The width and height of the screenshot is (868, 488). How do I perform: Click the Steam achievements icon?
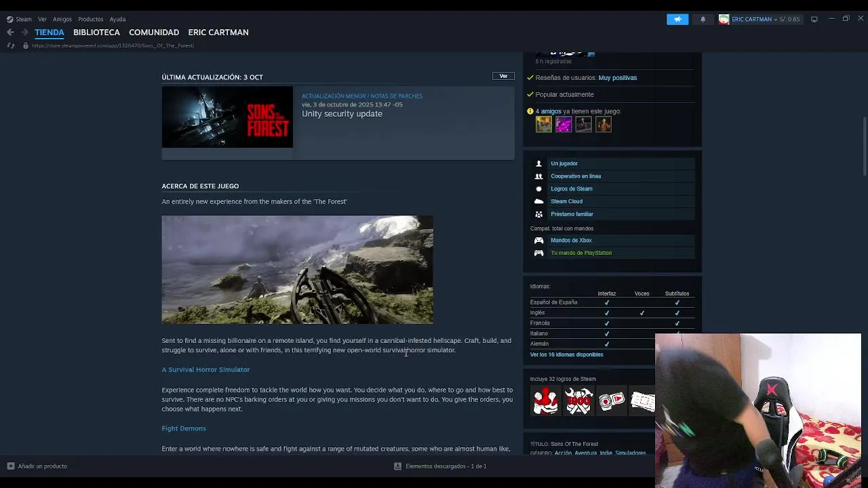538,189
